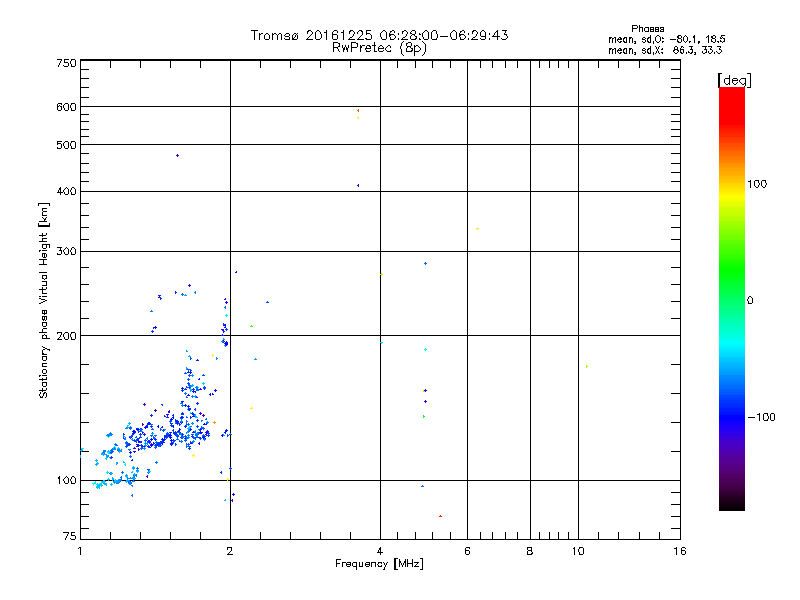The image size is (800, 600).
Task: Click the 'Phases' heading in the top-right statistics
Action: [647, 29]
